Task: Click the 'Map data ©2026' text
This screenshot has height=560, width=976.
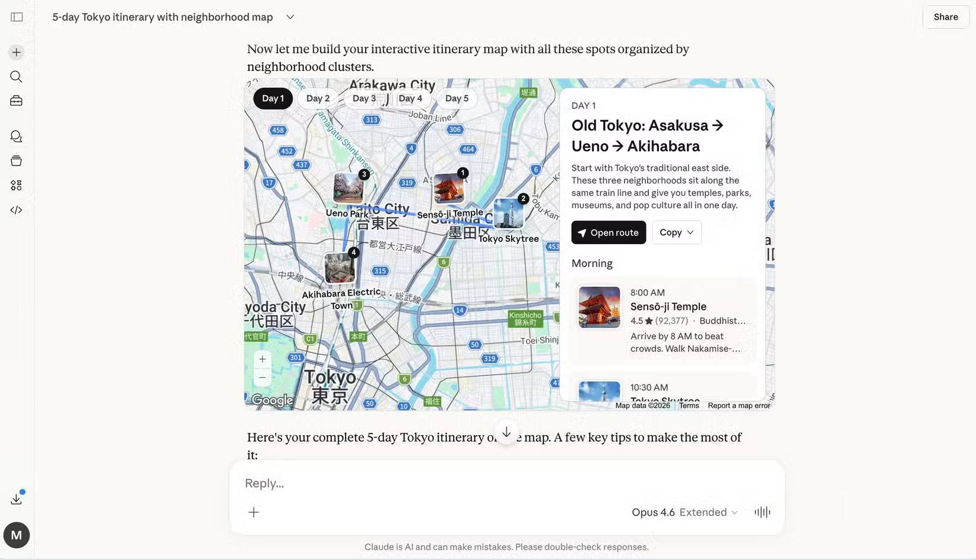Action: point(642,406)
